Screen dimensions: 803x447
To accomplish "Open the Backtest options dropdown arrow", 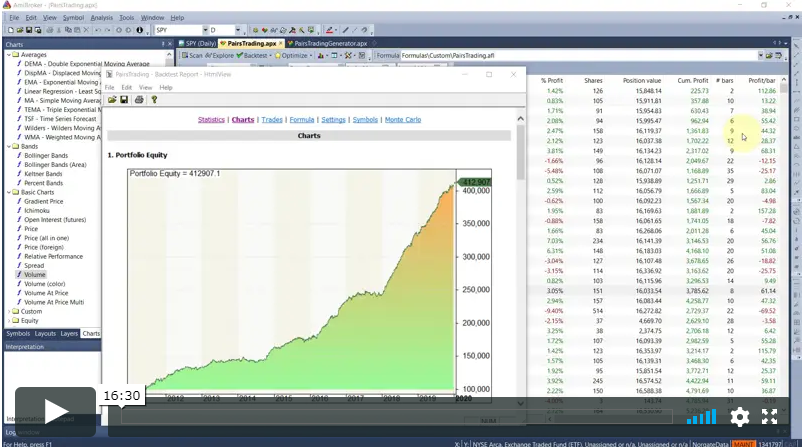I will pyautogui.click(x=270, y=55).
